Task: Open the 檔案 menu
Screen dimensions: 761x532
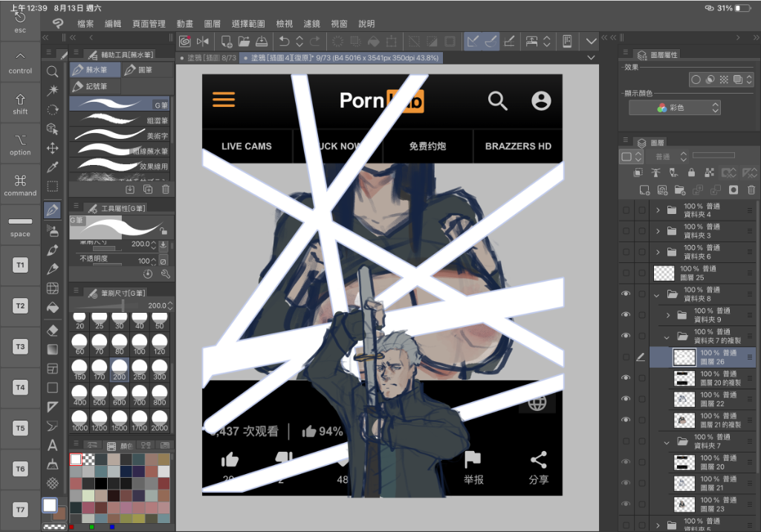Action: (85, 24)
